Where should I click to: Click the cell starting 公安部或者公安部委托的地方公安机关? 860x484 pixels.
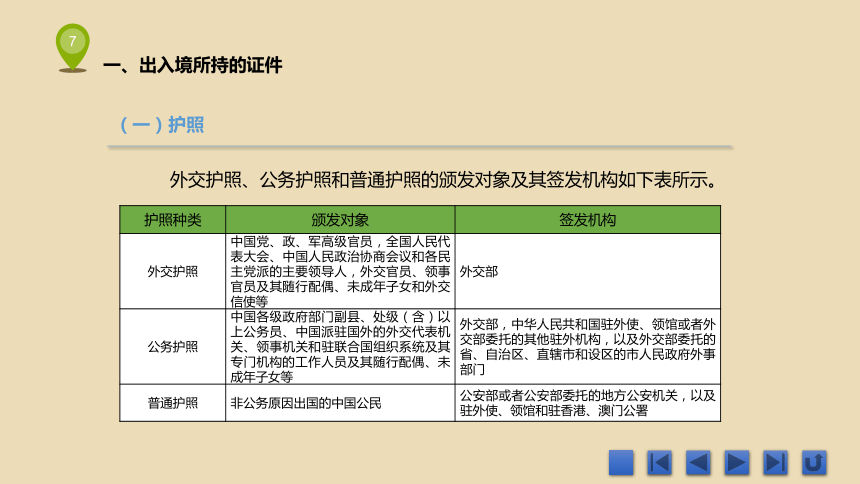pos(587,403)
